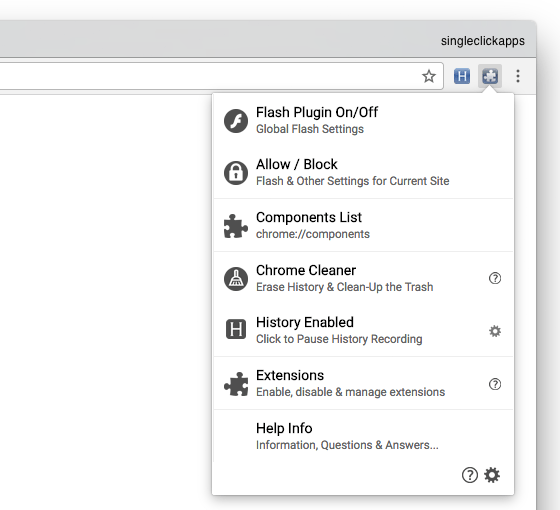
Task: Open Help Info entry
Action: tap(363, 436)
